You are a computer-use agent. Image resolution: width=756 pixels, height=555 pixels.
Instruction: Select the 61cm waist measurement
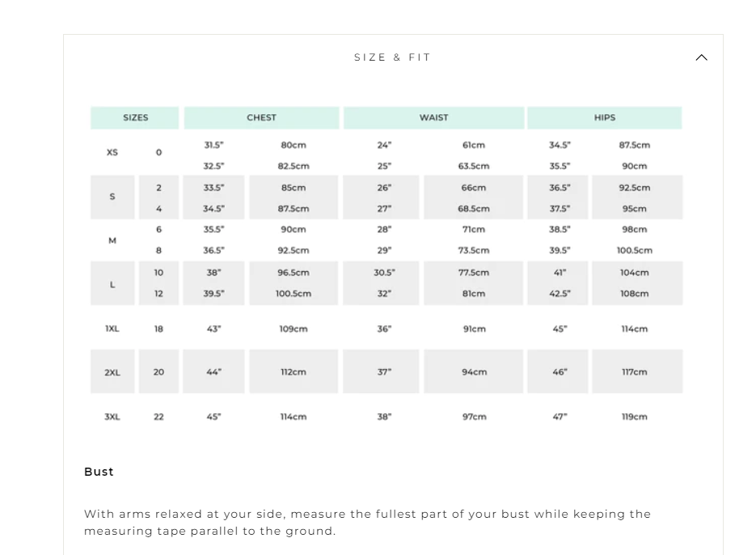pos(474,145)
